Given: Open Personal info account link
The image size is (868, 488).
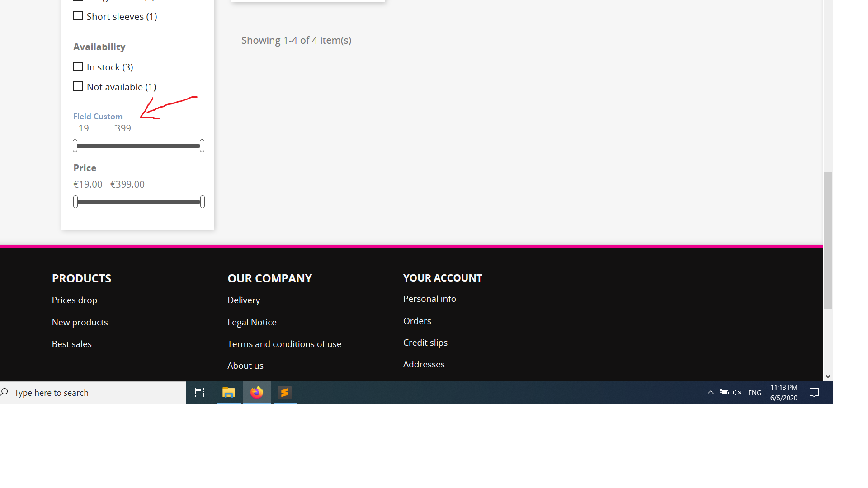Looking at the screenshot, I should click(429, 299).
